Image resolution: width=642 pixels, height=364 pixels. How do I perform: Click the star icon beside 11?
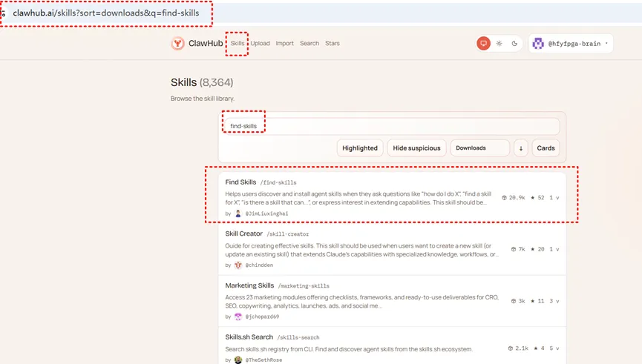[x=533, y=301]
